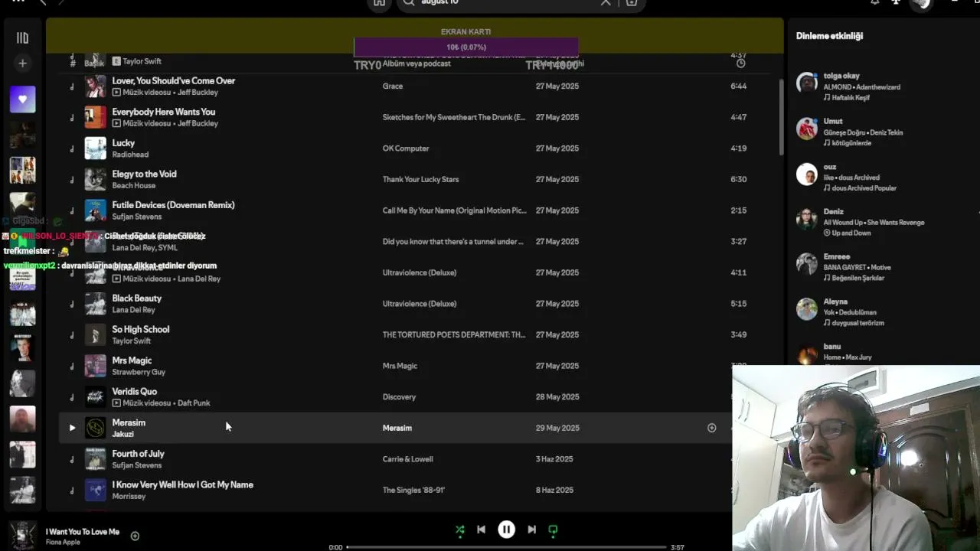This screenshot has height=551, width=980.
Task: Select the Futile Devices (Doveman Remix) track
Action: (x=174, y=205)
